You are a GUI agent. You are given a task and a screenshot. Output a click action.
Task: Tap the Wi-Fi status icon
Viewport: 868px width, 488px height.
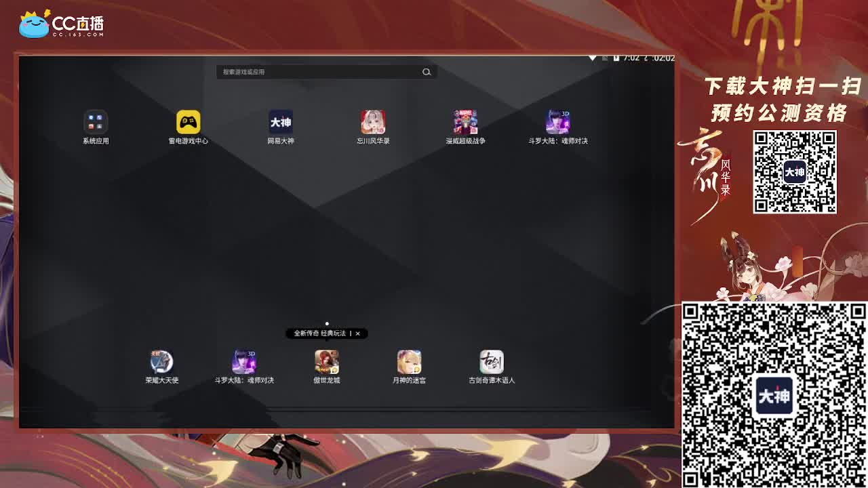593,58
